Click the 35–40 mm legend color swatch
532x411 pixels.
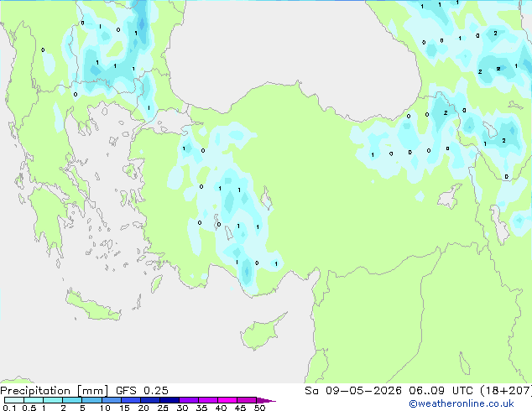pyautogui.click(x=208, y=400)
